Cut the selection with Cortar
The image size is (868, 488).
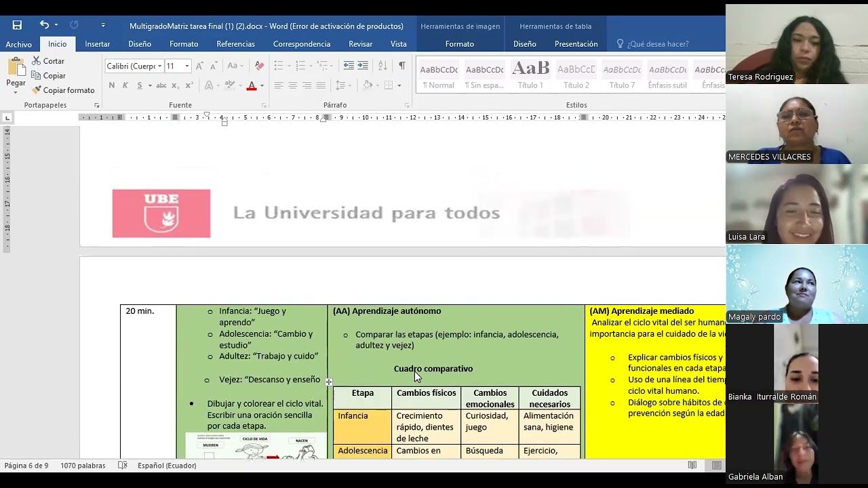(x=48, y=61)
